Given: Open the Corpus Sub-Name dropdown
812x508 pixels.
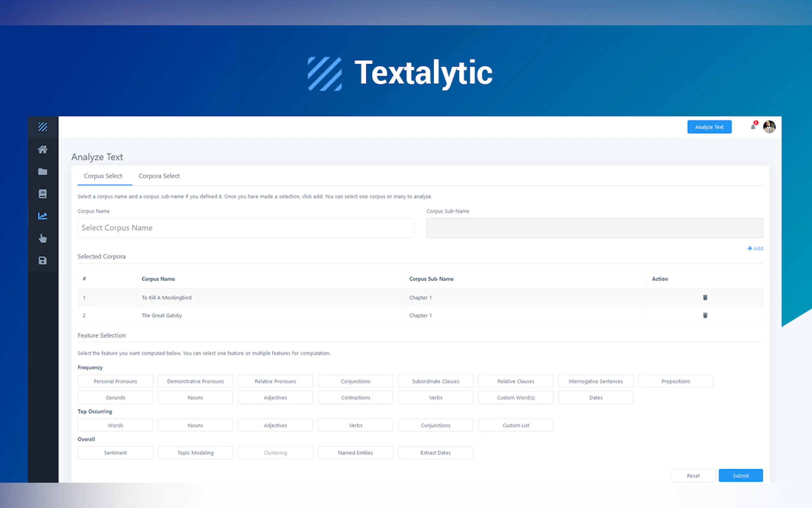Looking at the screenshot, I should [594, 228].
